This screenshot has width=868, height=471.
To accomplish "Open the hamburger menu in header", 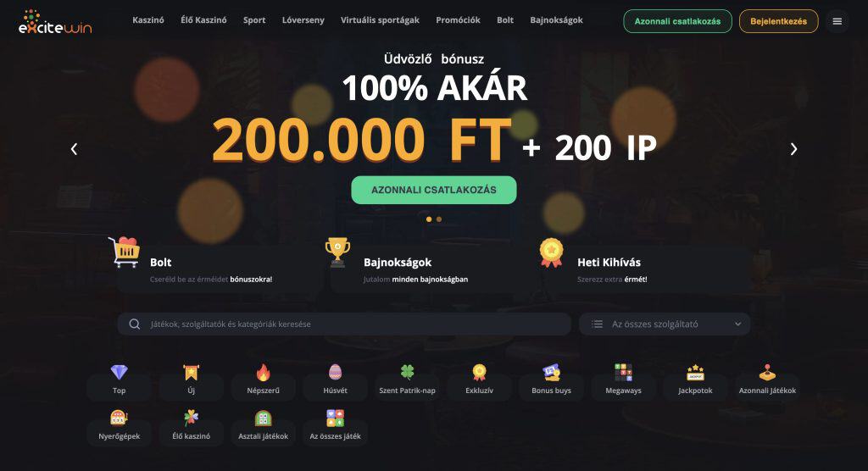I will coord(837,21).
